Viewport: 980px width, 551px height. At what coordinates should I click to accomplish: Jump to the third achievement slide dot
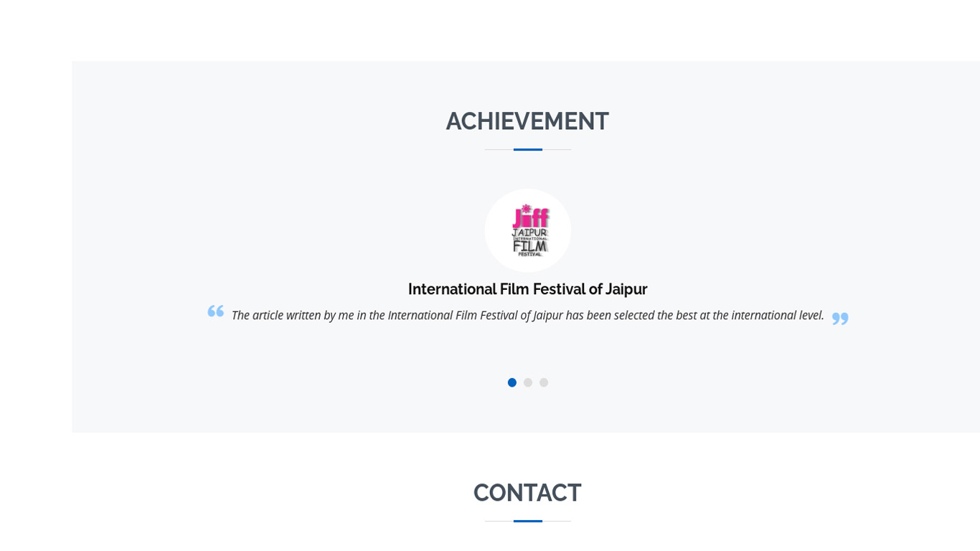pyautogui.click(x=544, y=382)
